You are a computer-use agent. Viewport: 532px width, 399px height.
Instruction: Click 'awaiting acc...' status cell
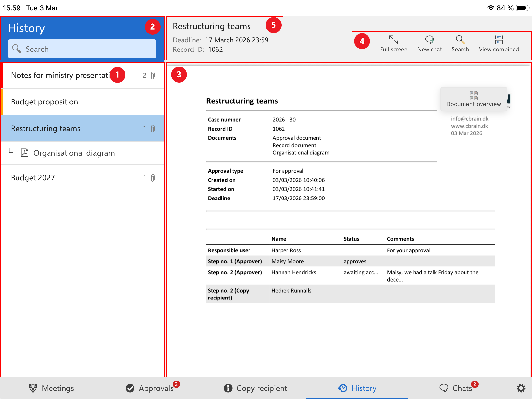coord(361,272)
